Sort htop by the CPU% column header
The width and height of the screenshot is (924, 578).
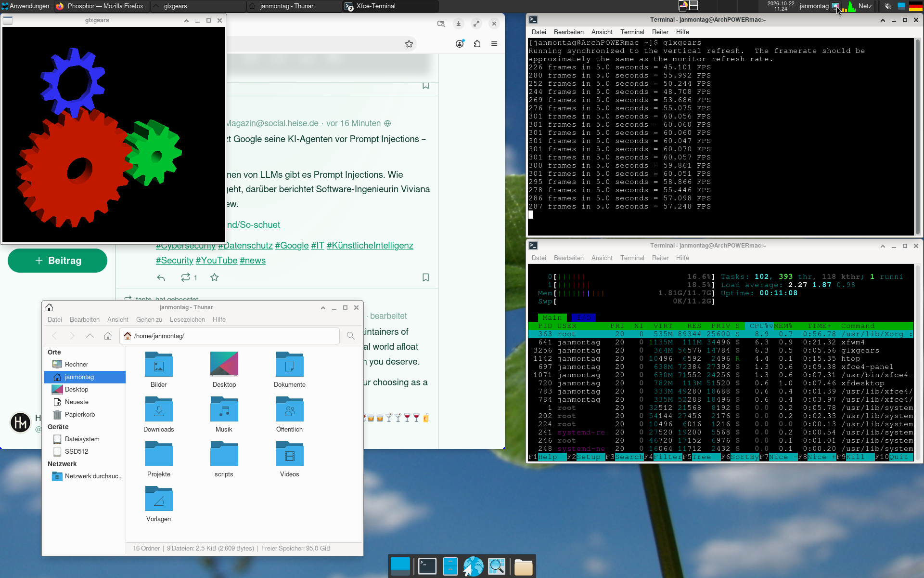[x=761, y=326]
